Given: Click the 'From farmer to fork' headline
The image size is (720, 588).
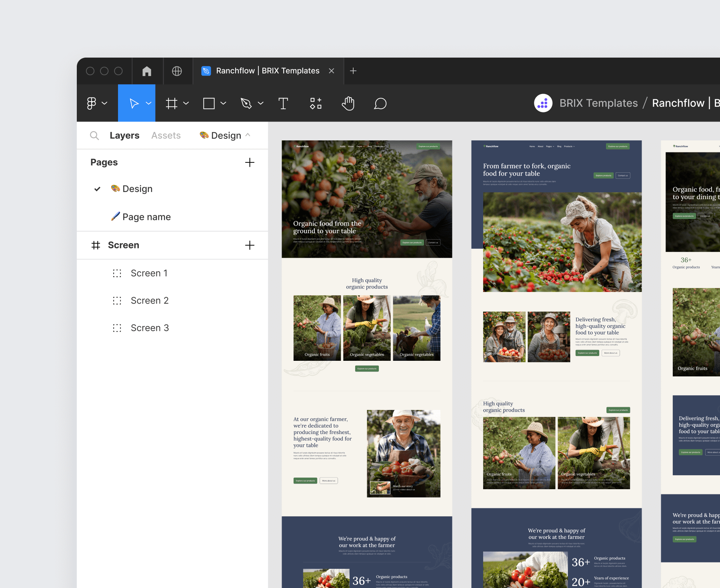Looking at the screenshot, I should click(x=527, y=170).
